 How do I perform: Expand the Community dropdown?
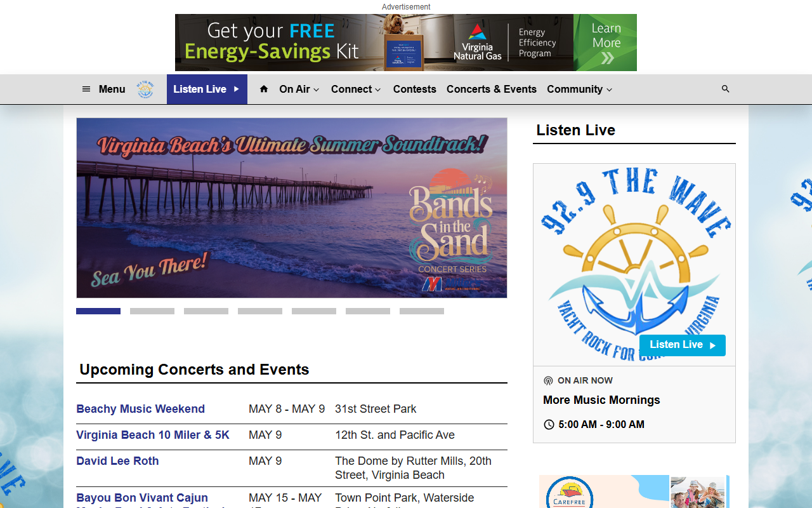tap(580, 89)
